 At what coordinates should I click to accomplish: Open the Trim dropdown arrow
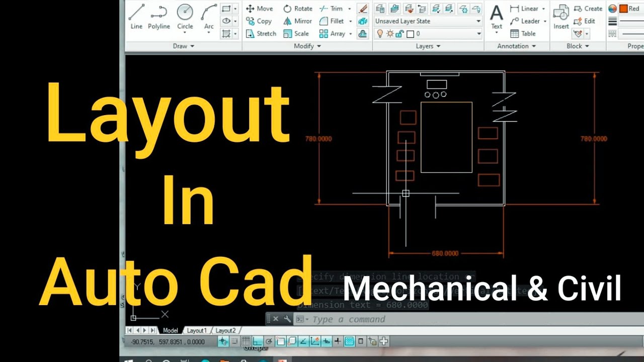tap(349, 9)
